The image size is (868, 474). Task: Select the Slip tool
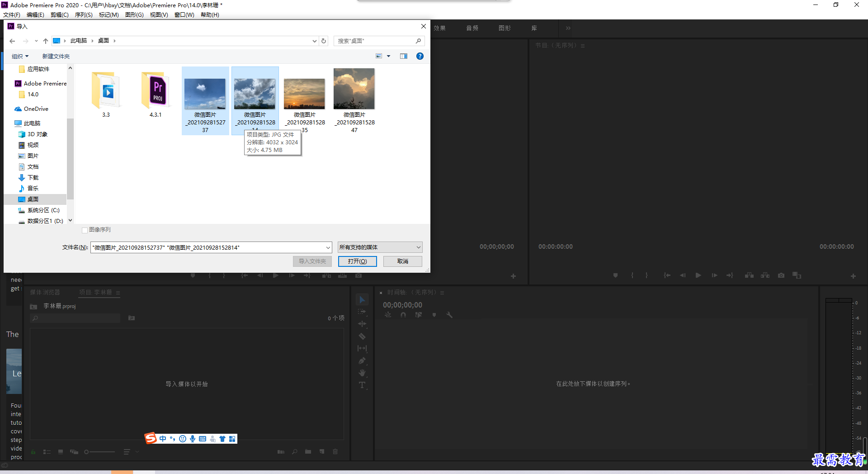362,348
